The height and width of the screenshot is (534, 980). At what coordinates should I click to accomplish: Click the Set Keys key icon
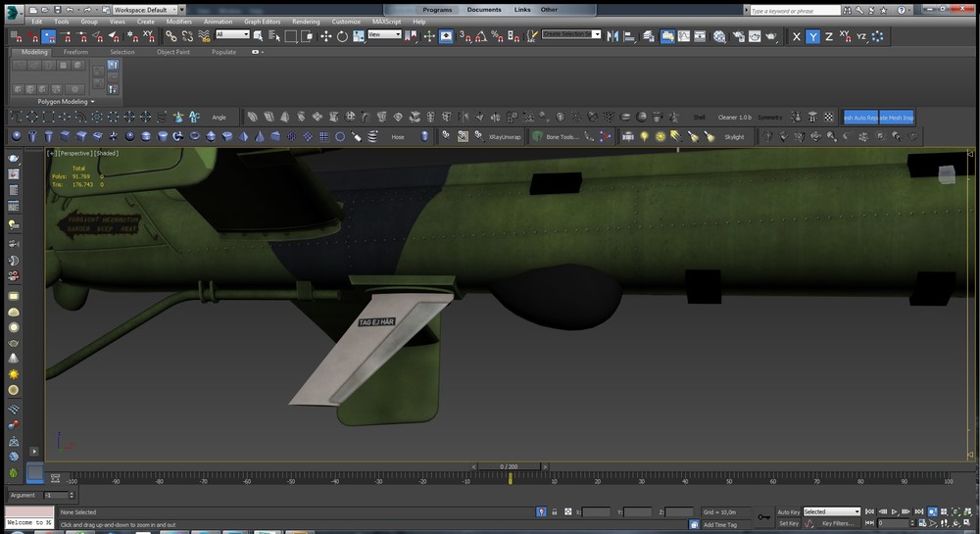point(762,516)
